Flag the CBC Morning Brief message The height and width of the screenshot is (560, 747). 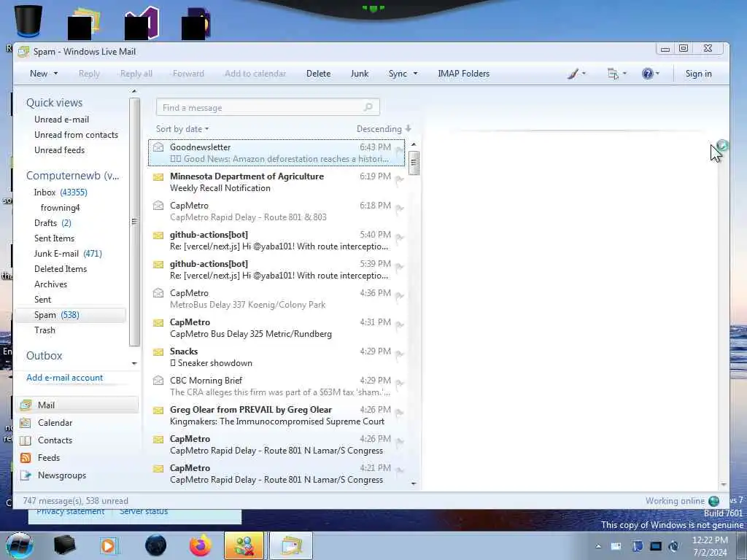[399, 384]
